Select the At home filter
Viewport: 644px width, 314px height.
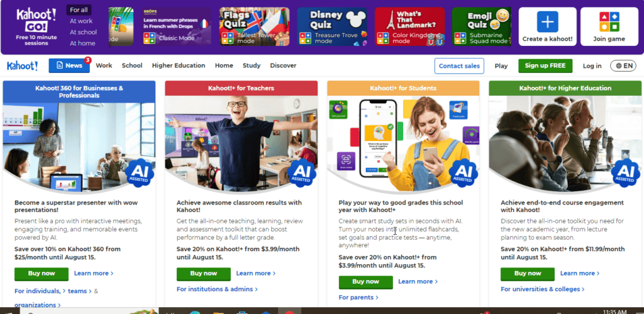tap(82, 43)
